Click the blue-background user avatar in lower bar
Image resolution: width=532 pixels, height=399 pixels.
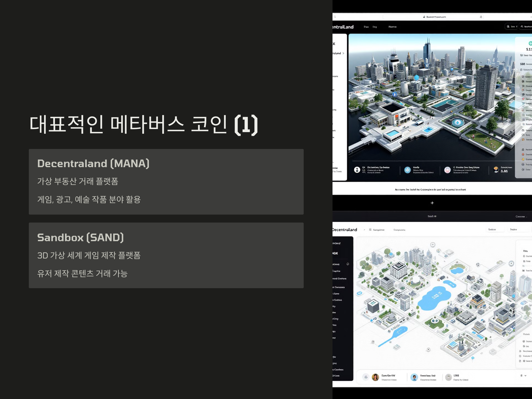click(x=414, y=377)
